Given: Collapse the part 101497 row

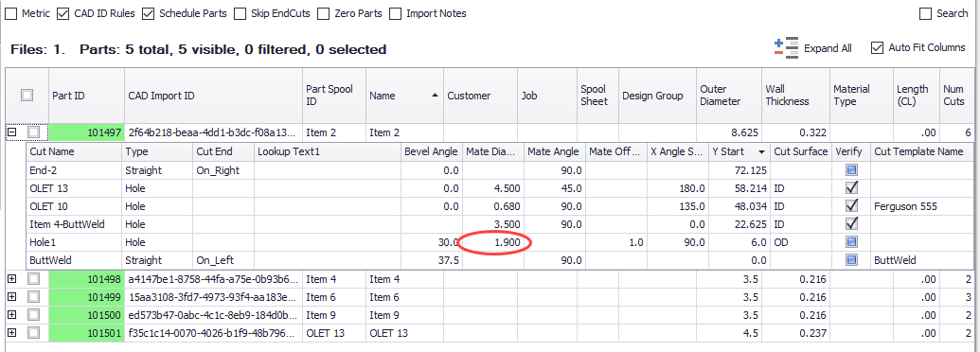Looking at the screenshot, I should point(11,132).
